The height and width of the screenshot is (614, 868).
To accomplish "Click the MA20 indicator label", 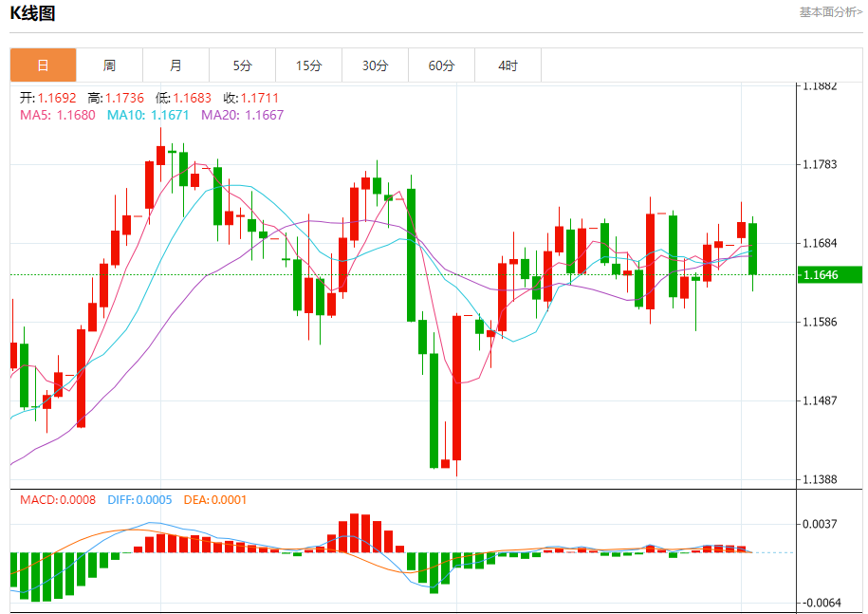I will point(242,115).
